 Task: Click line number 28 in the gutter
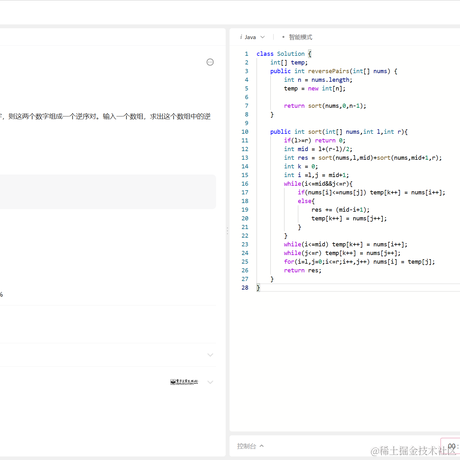245,288
